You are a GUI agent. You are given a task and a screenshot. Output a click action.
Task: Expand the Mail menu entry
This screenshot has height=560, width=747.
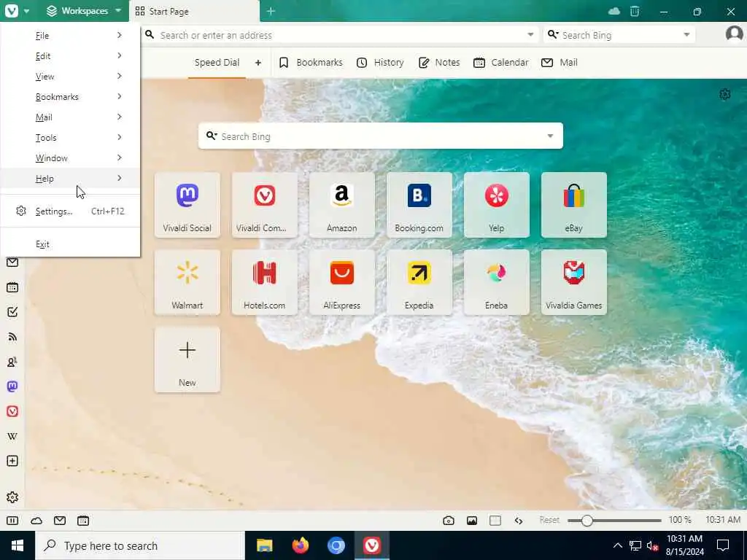(70, 117)
